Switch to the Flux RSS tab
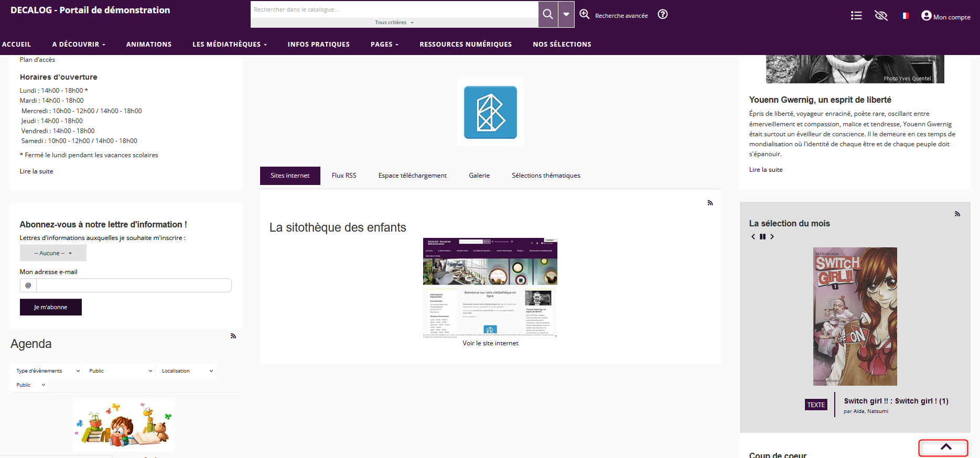The height and width of the screenshot is (458, 980). pos(344,176)
